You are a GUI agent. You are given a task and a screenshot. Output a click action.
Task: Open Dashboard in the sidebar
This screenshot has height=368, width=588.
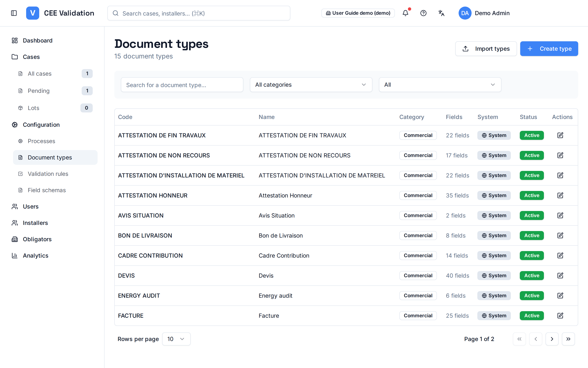[38, 40]
